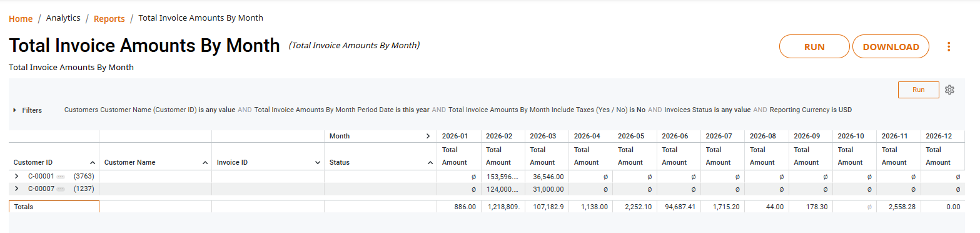Click the large RUN button

click(814, 46)
